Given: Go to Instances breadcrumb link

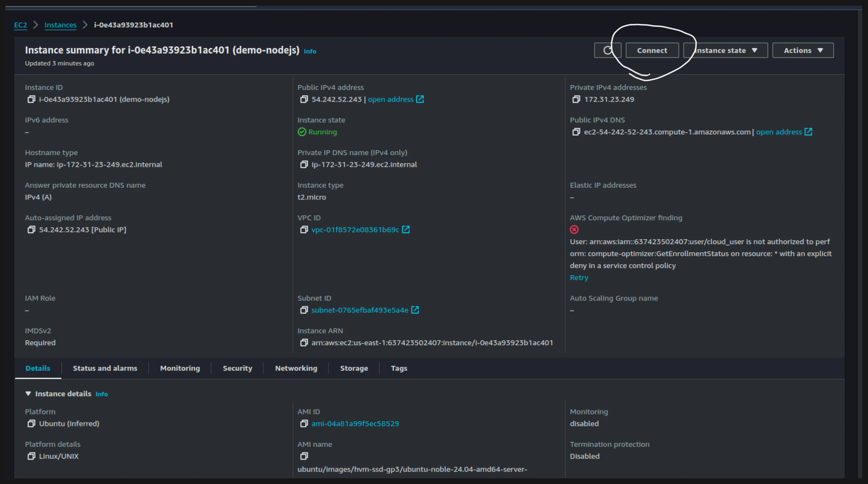Looking at the screenshot, I should pyautogui.click(x=60, y=25).
